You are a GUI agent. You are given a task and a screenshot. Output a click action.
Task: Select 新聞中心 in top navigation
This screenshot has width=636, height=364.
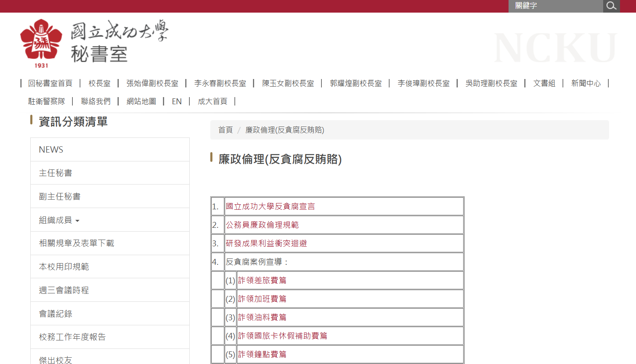coord(586,83)
